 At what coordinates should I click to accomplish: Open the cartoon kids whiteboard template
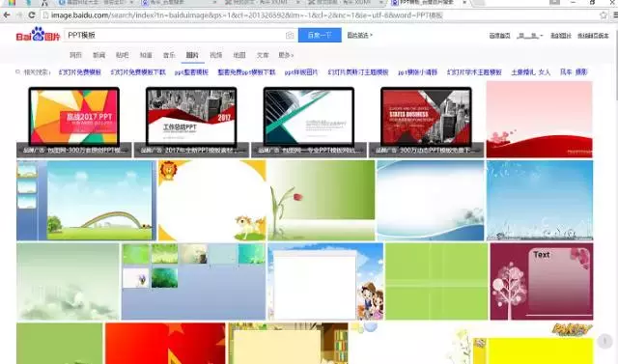coord(325,281)
